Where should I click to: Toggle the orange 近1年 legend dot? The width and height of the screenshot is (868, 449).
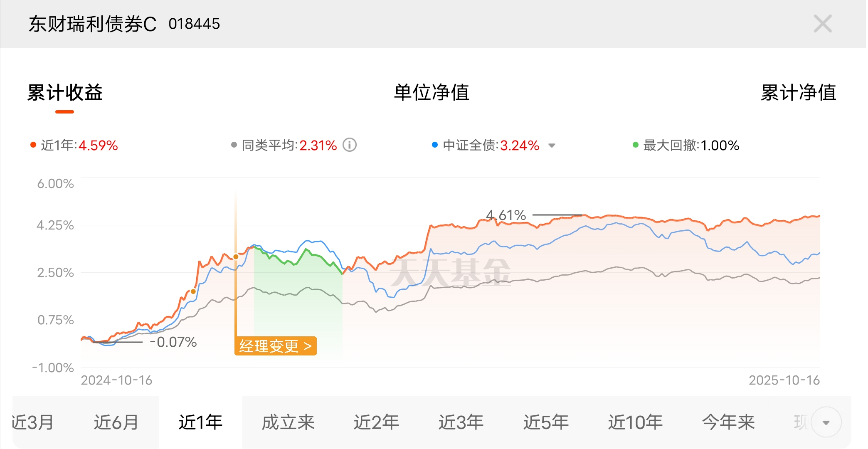(x=33, y=145)
